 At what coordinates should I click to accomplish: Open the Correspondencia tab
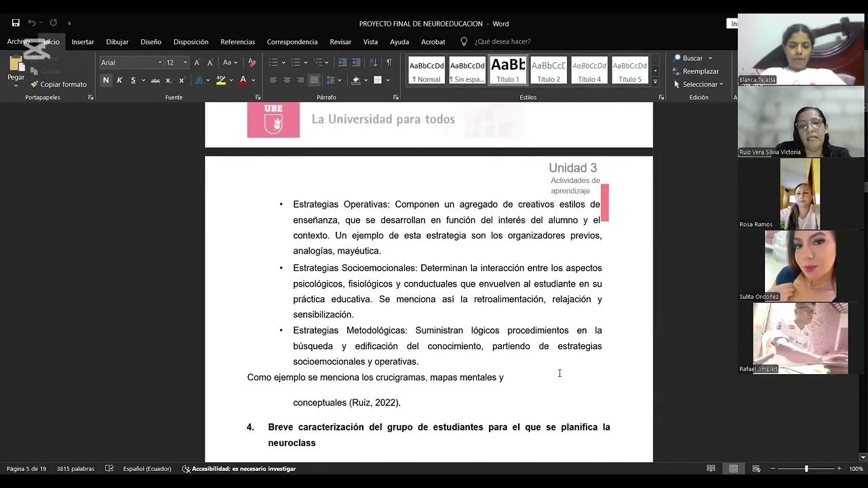292,41
